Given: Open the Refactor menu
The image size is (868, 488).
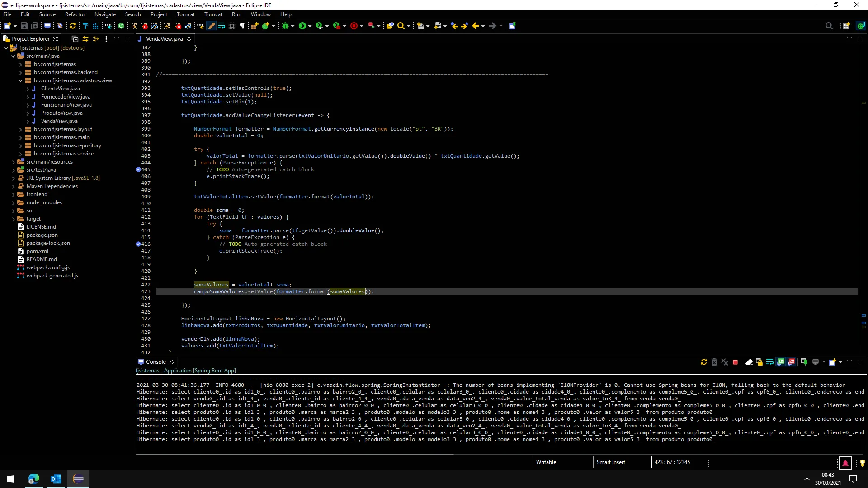Looking at the screenshot, I should point(75,14).
